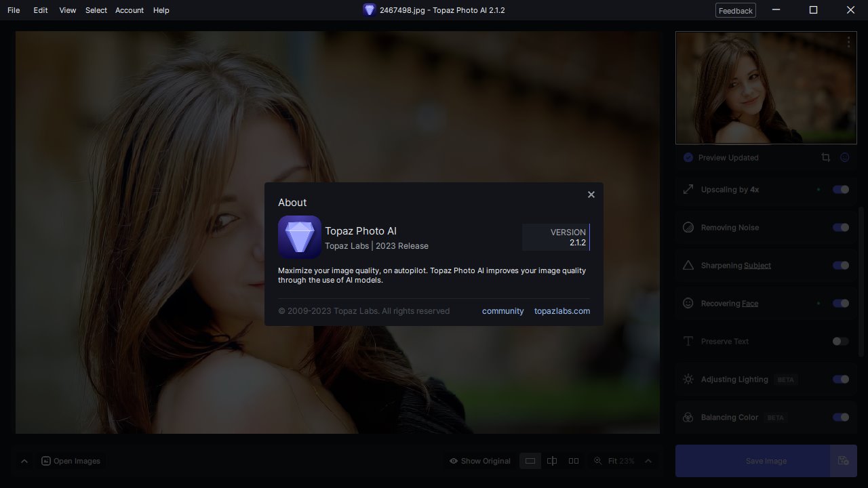
Task: Expand the image tray chevron left of Open Images
Action: point(24,461)
